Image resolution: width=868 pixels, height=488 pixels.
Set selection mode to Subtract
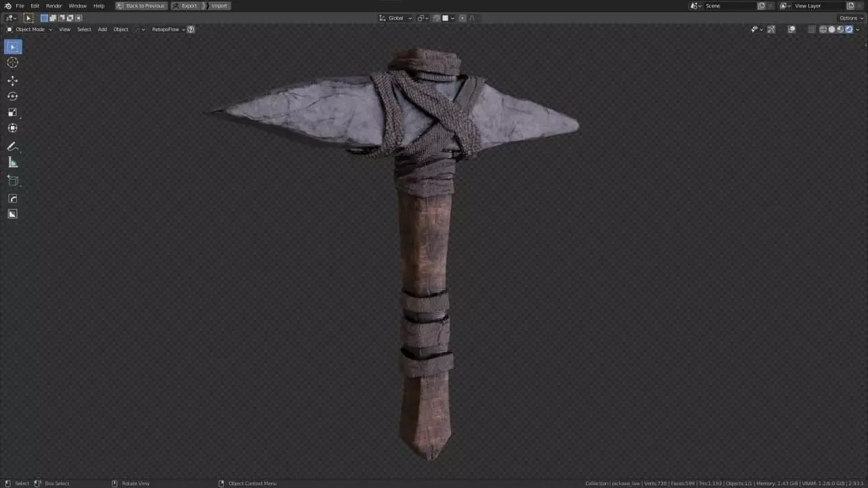(x=62, y=18)
